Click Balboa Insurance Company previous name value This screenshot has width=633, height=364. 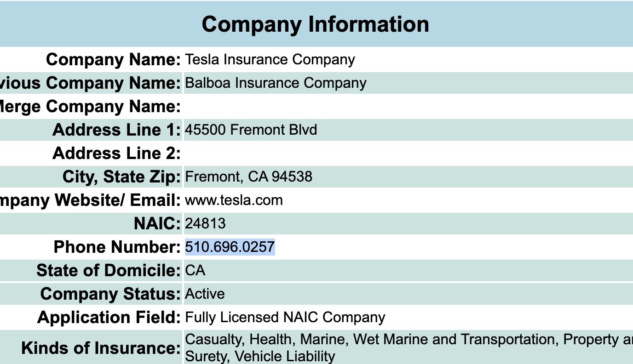tap(276, 83)
